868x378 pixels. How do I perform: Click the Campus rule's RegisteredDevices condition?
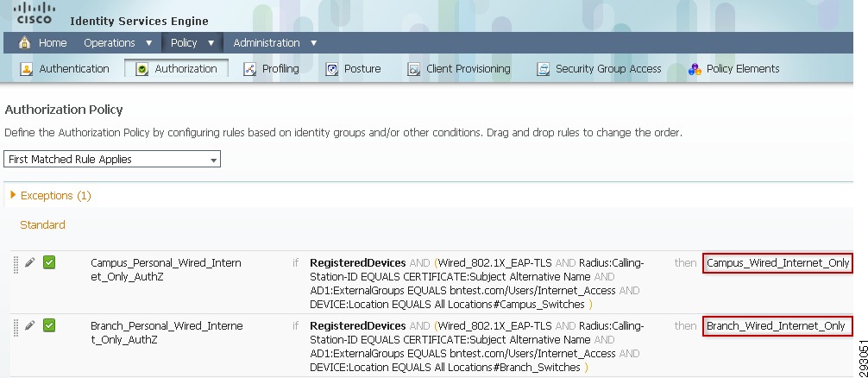click(357, 263)
